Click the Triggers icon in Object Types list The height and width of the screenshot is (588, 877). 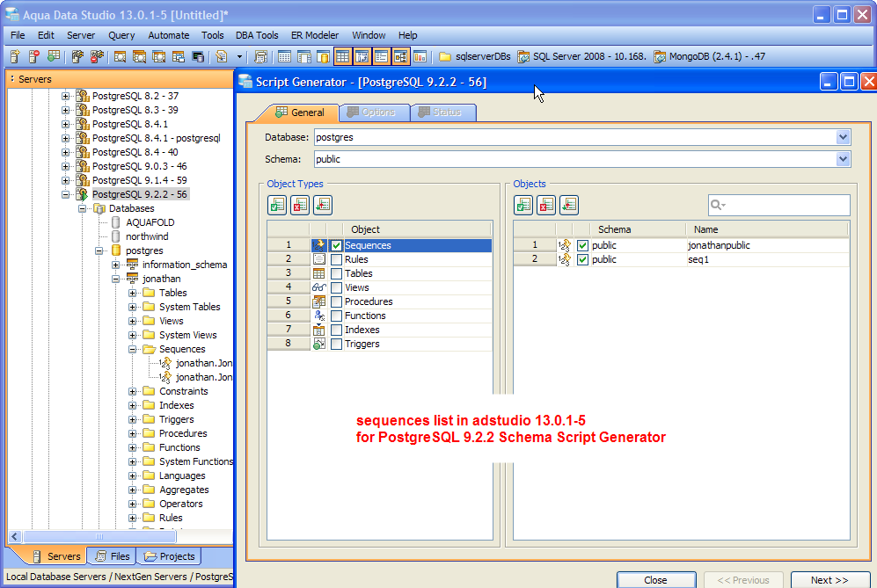(318, 344)
